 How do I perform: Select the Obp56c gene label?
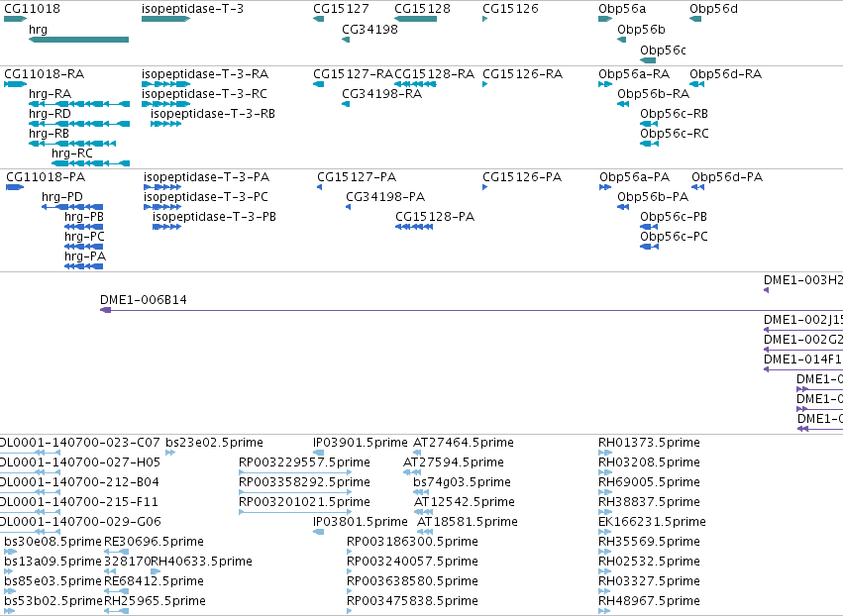tap(663, 50)
